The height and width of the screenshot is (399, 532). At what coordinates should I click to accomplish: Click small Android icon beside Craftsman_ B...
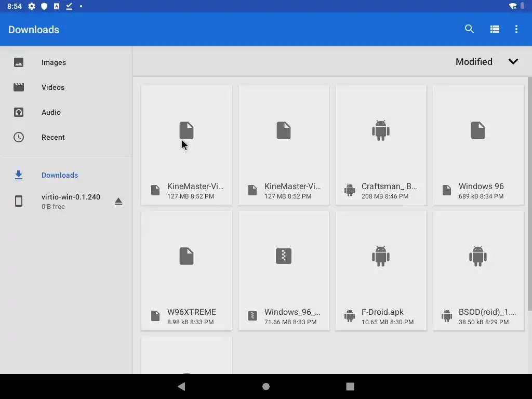click(x=350, y=190)
